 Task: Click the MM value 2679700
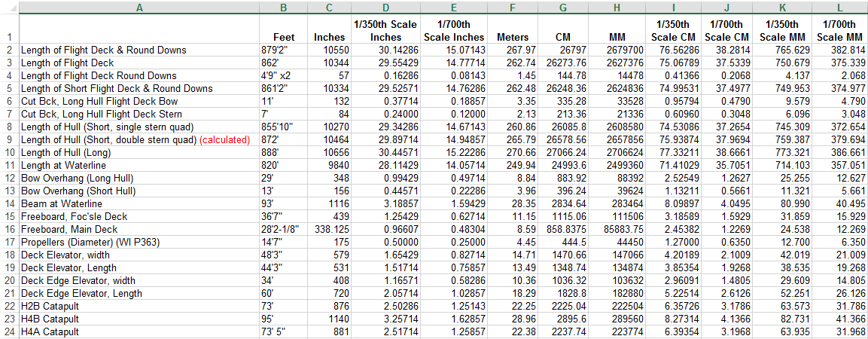617,50
